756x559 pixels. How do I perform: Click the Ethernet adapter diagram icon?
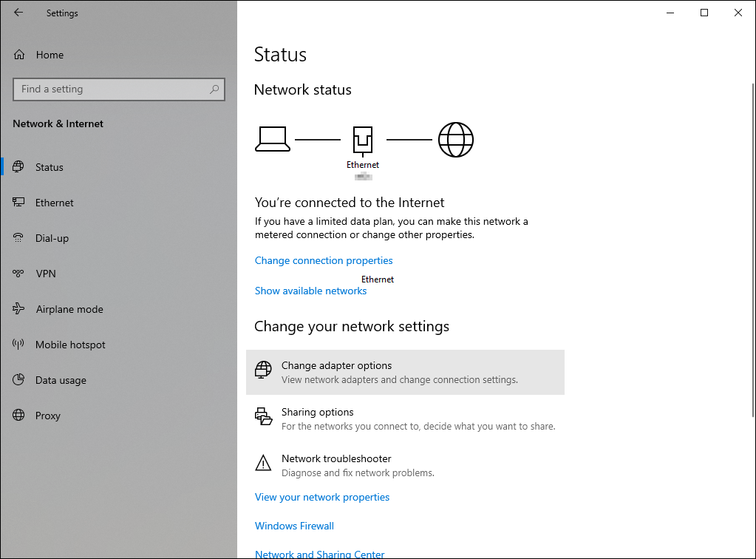pyautogui.click(x=363, y=140)
